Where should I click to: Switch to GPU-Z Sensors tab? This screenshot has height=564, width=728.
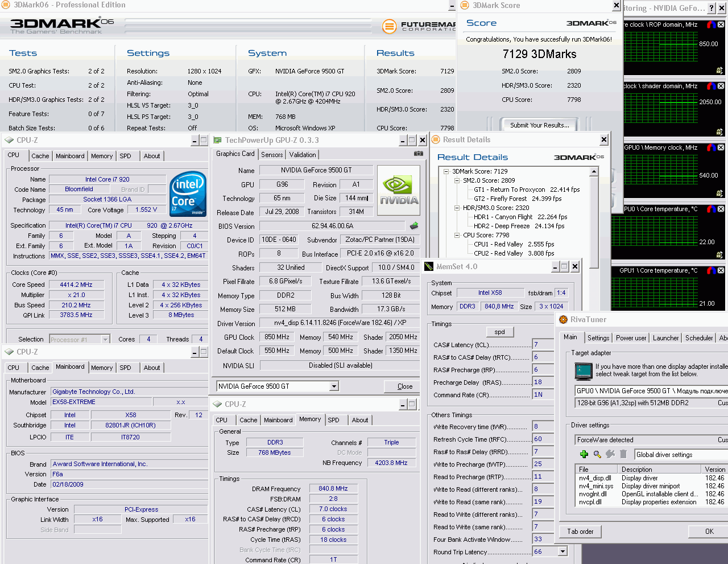coord(272,155)
